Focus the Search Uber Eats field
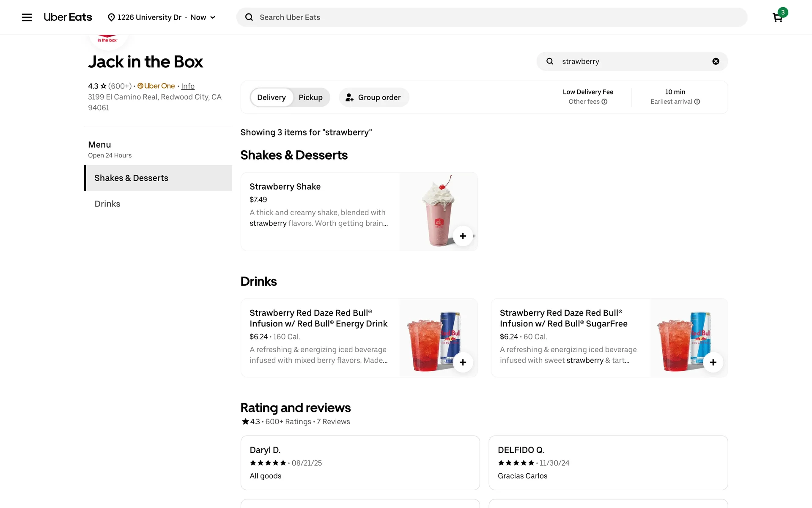The height and width of the screenshot is (508, 812). coord(491,17)
